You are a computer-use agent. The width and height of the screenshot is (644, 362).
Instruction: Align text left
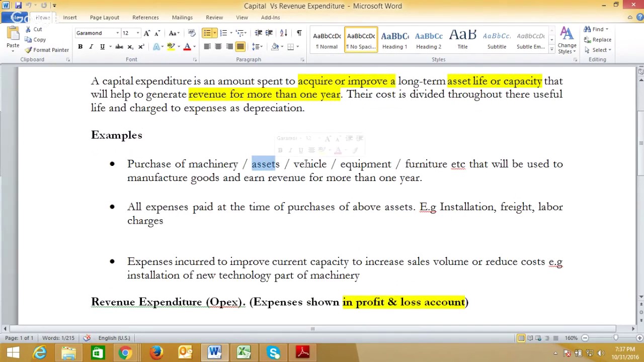[x=207, y=47]
